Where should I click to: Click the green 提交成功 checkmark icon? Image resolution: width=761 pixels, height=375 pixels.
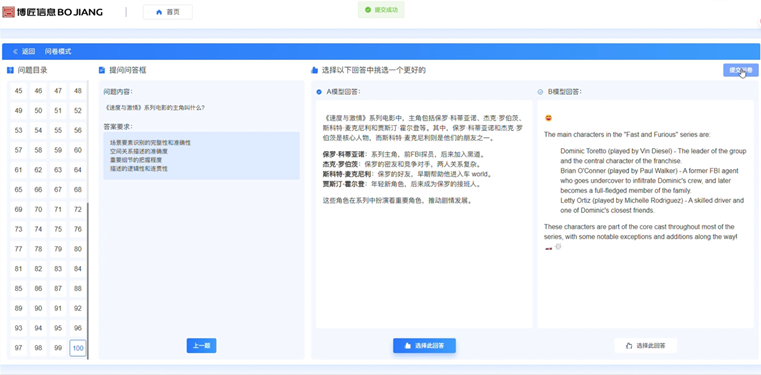coord(368,10)
